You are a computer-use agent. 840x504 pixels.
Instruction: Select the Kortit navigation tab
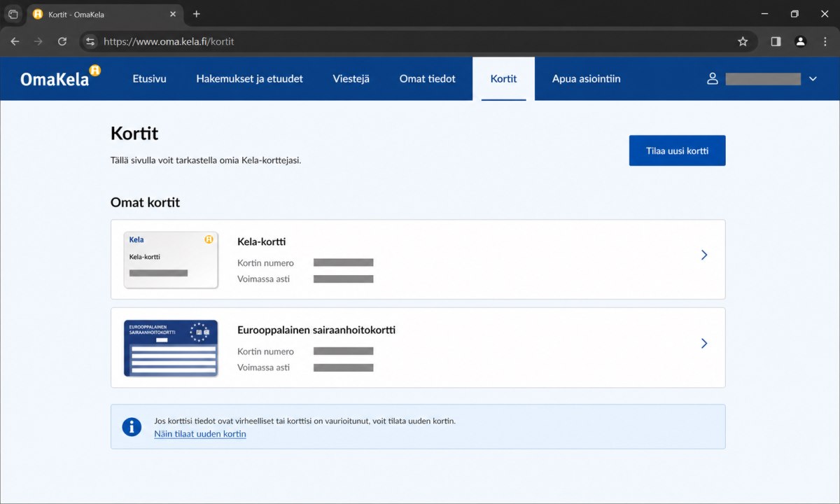503,78
